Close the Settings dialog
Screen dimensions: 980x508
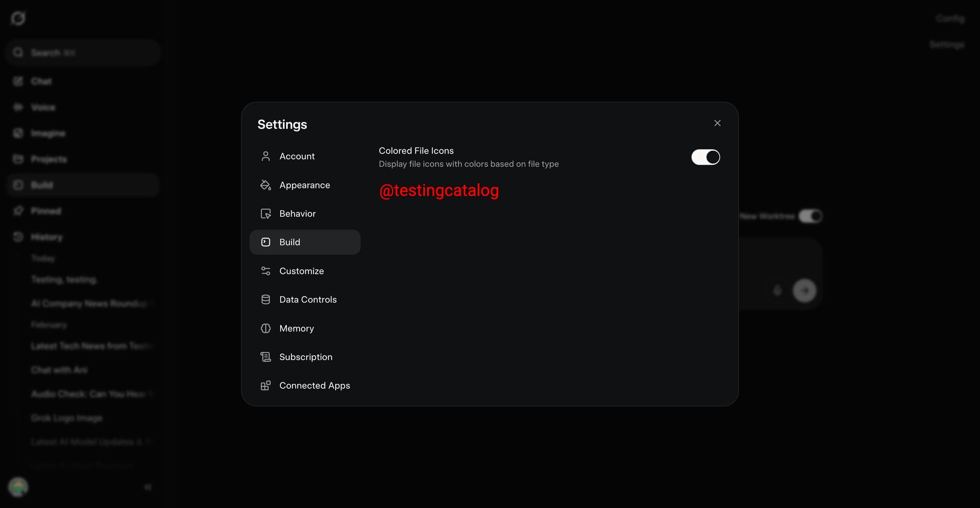[717, 123]
